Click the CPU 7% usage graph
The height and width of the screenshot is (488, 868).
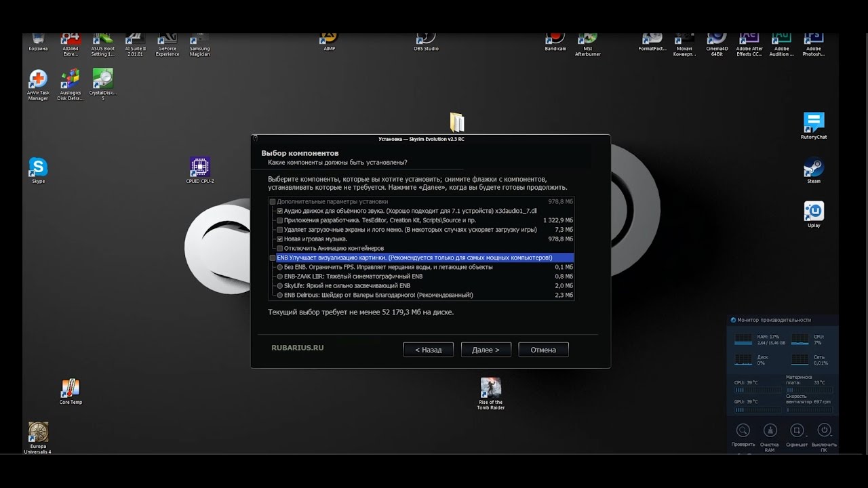pos(800,338)
